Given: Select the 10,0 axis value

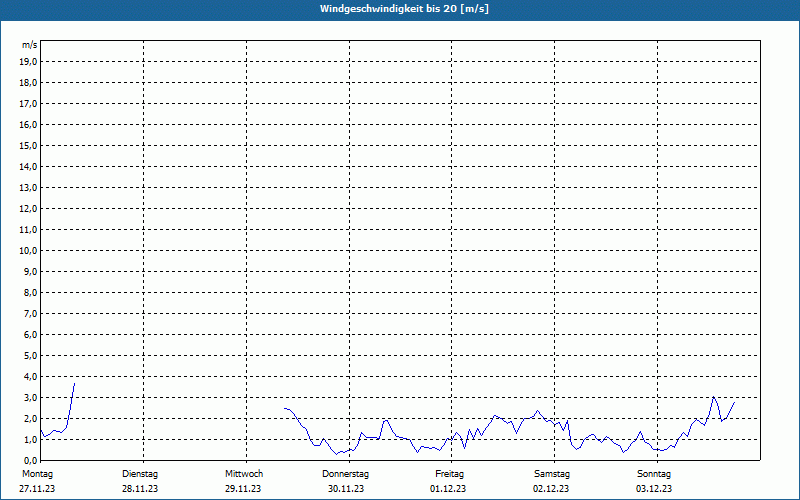Looking at the screenshot, I should 30,251.
